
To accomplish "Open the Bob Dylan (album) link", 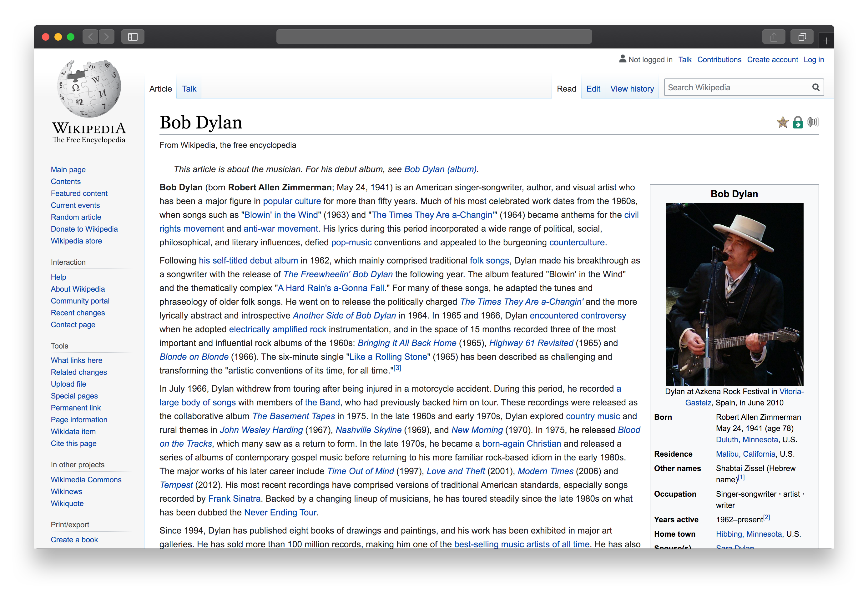I will click(440, 169).
